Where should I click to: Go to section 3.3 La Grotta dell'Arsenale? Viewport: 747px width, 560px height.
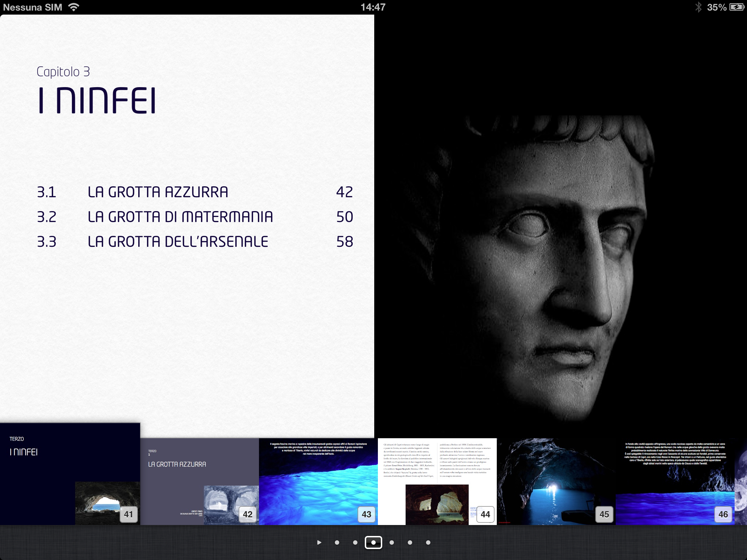178,242
